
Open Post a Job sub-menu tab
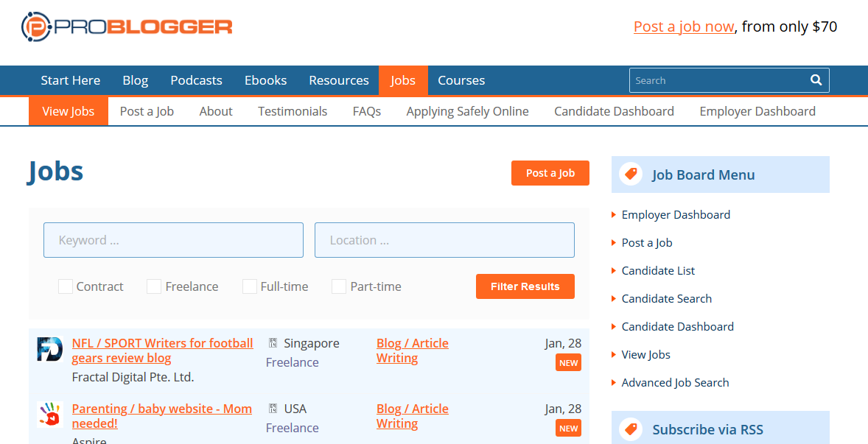click(x=147, y=111)
